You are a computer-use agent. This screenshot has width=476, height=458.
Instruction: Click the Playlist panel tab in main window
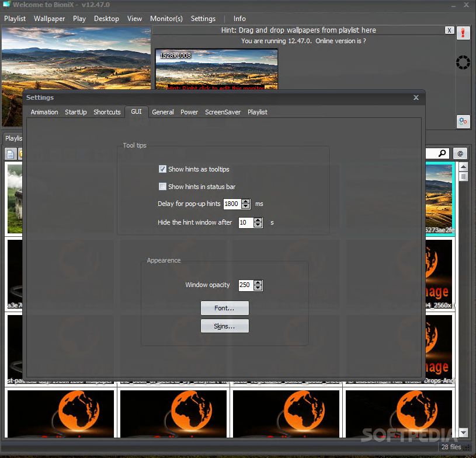13,138
